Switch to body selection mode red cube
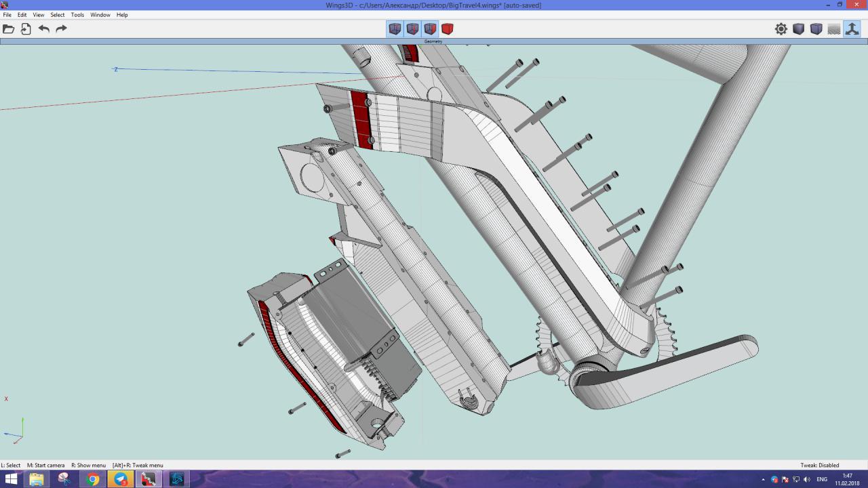Screen dimensions: 868x488 pyautogui.click(x=448, y=28)
